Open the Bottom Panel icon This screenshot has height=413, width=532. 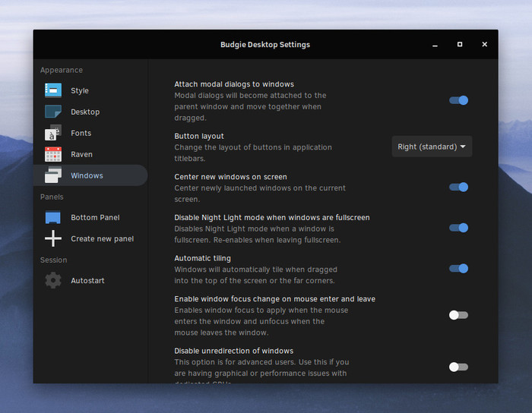click(53, 217)
